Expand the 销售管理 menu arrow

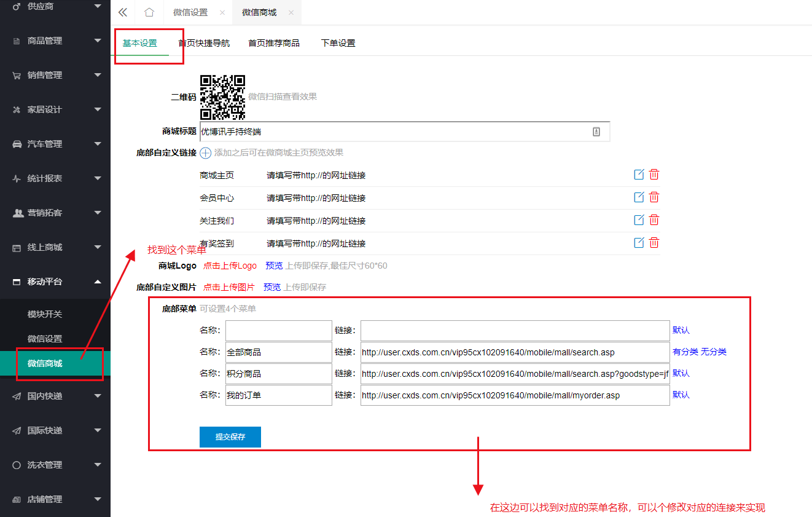click(98, 75)
